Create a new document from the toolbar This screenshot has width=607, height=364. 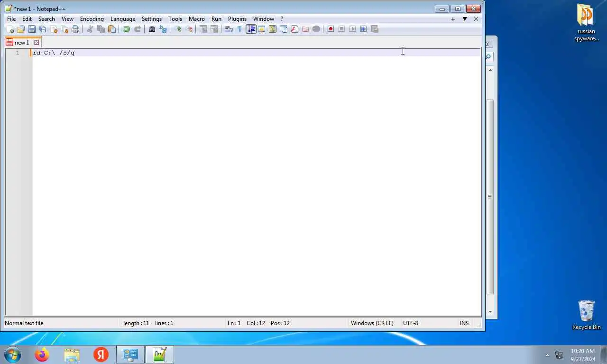[10, 29]
